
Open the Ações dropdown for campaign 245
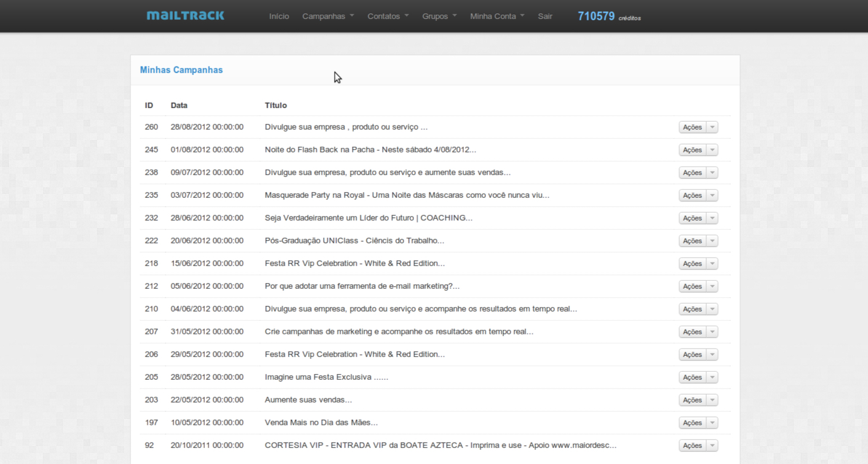[x=712, y=149]
